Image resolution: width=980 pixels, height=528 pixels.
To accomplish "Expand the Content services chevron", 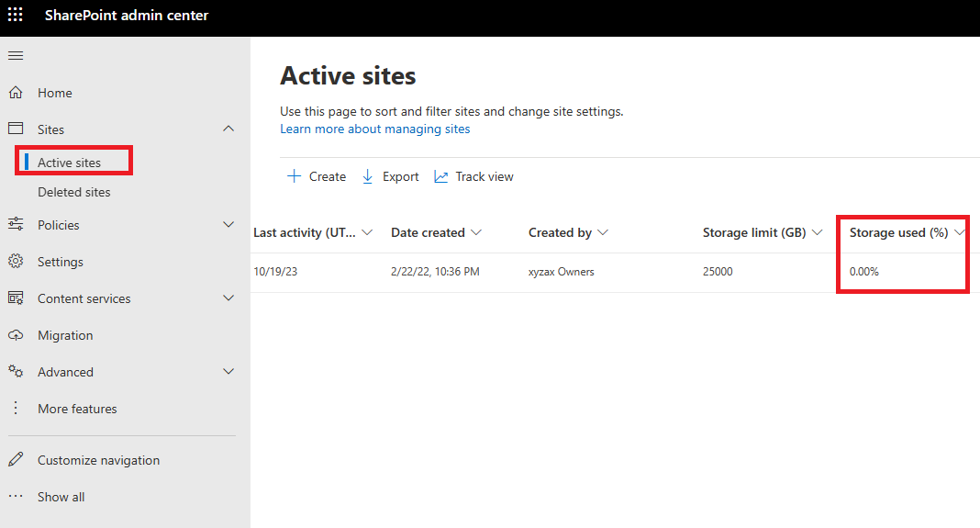I will pos(228,298).
